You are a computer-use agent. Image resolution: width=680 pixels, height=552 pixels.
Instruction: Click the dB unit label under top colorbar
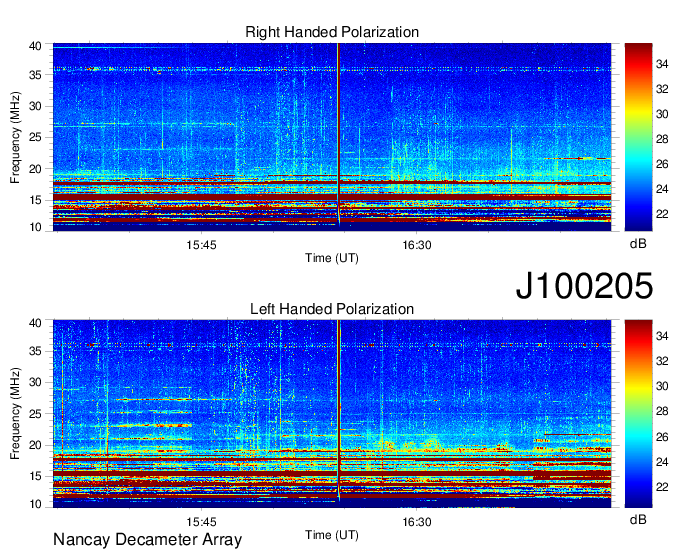pyautogui.click(x=638, y=243)
